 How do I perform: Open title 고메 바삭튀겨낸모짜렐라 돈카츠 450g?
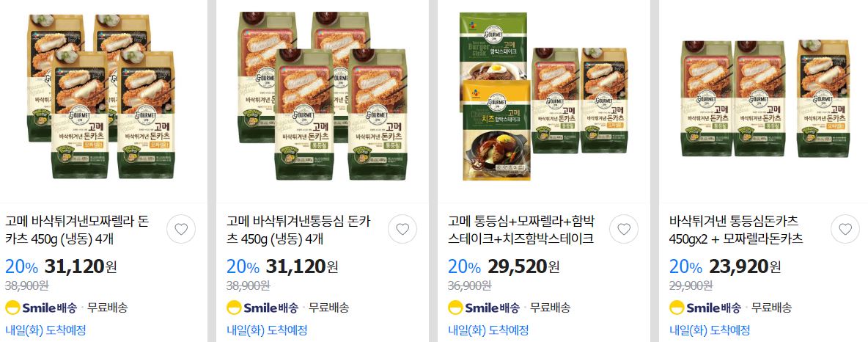pyautogui.click(x=77, y=230)
